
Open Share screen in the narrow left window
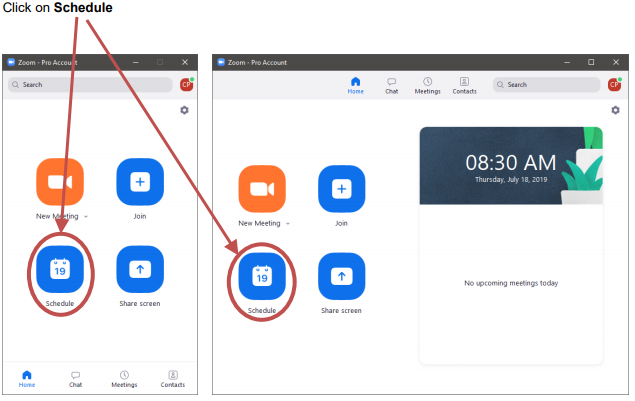pos(140,270)
